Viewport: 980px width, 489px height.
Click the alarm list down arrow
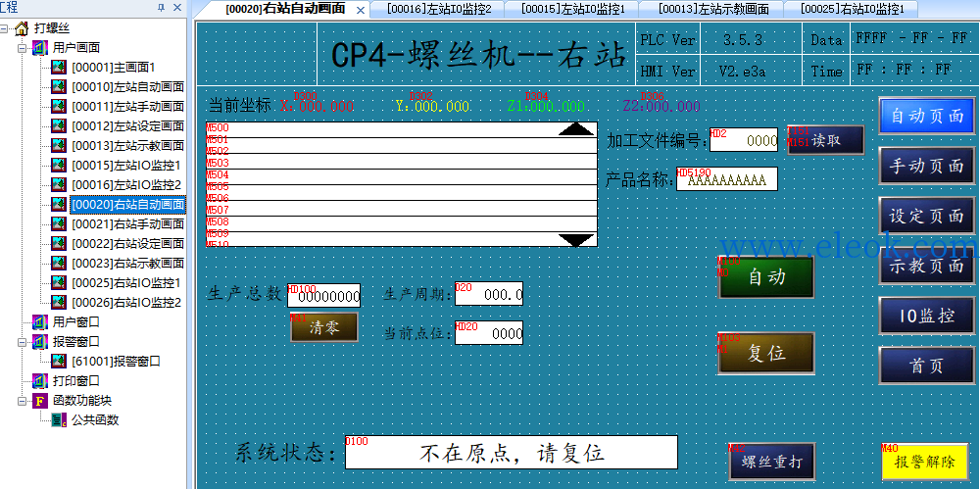[x=575, y=240]
